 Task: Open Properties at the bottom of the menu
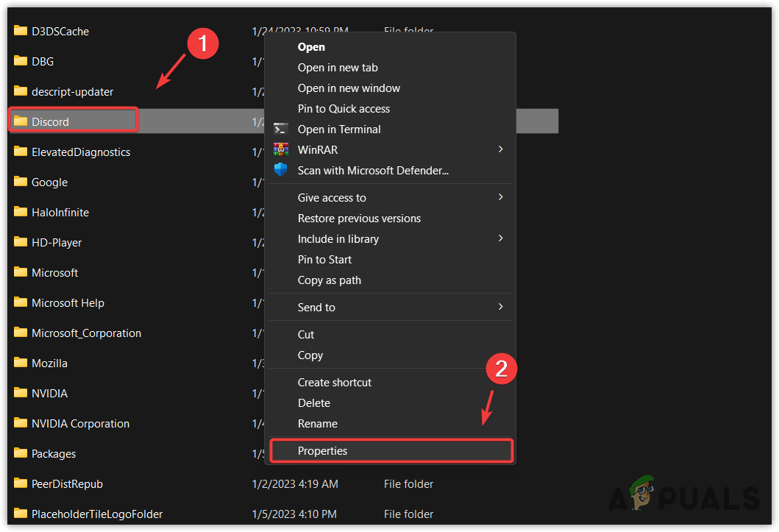(x=322, y=450)
